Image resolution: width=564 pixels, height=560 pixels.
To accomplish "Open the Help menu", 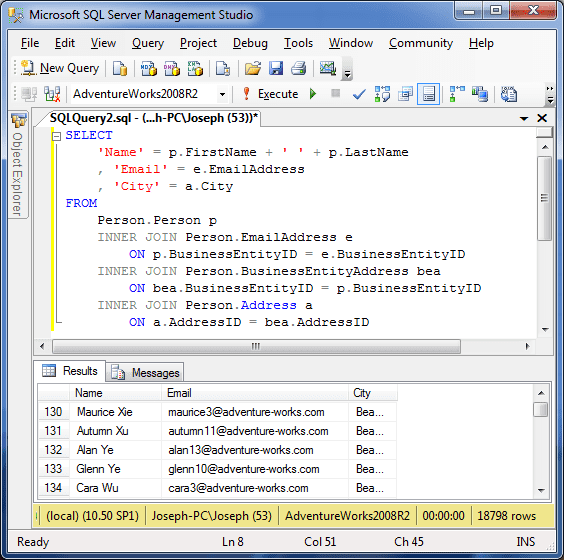I will click(481, 43).
